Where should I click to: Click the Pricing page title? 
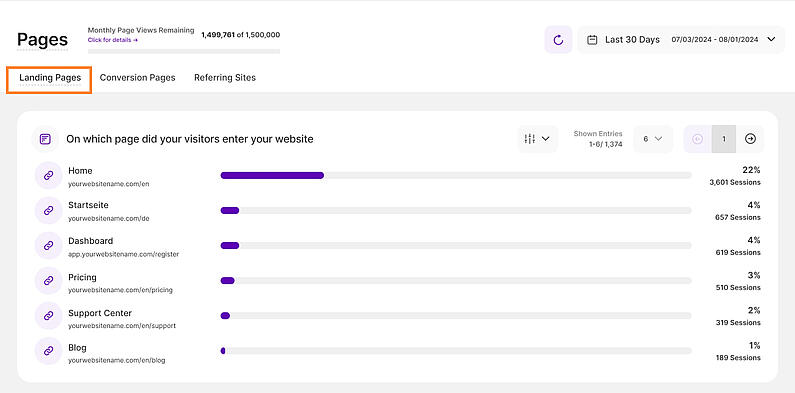pyautogui.click(x=82, y=277)
